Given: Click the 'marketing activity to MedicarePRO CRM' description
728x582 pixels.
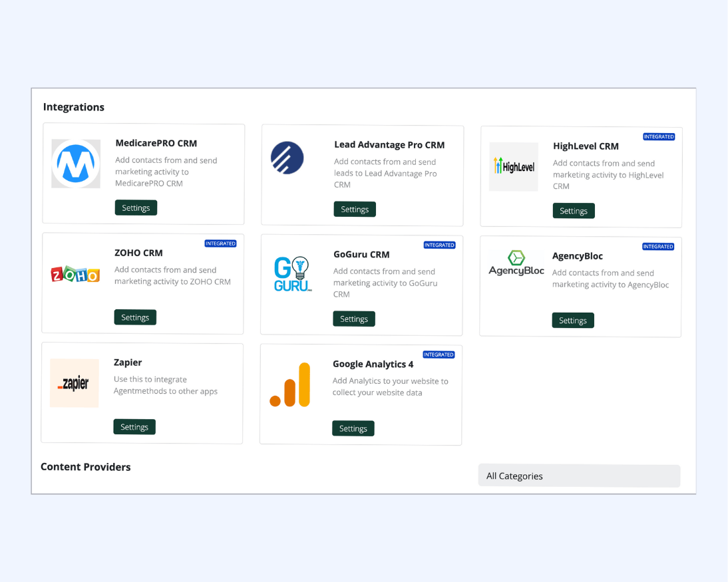Looking at the screenshot, I should pyautogui.click(x=166, y=172).
